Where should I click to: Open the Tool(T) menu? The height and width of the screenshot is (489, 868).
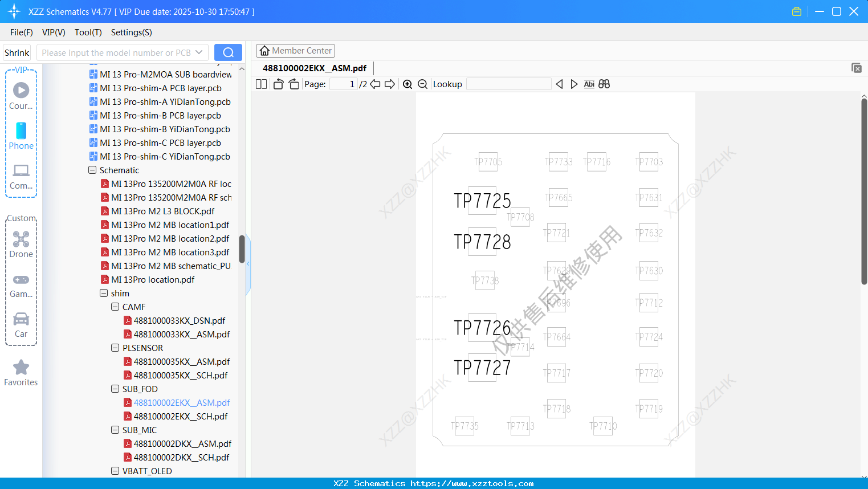(x=88, y=32)
